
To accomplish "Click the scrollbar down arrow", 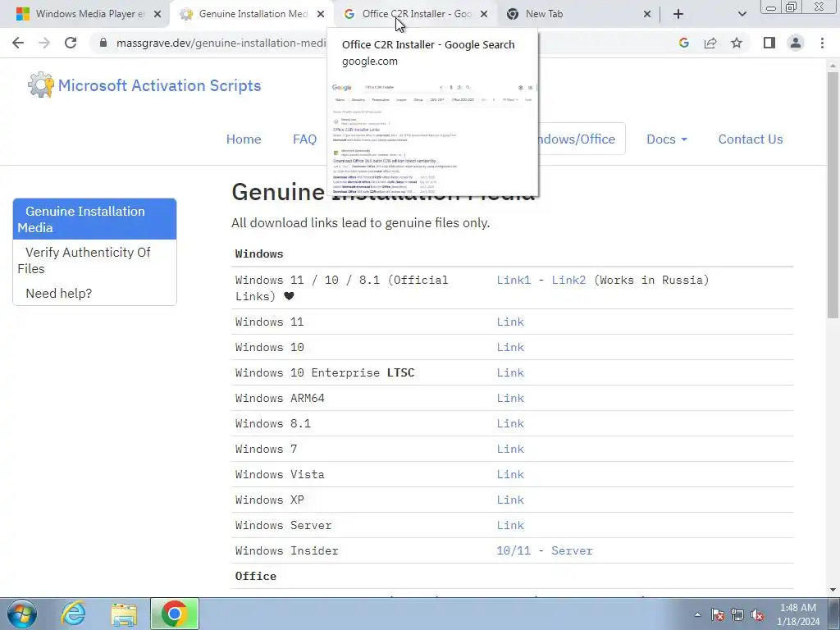I will tap(833, 590).
